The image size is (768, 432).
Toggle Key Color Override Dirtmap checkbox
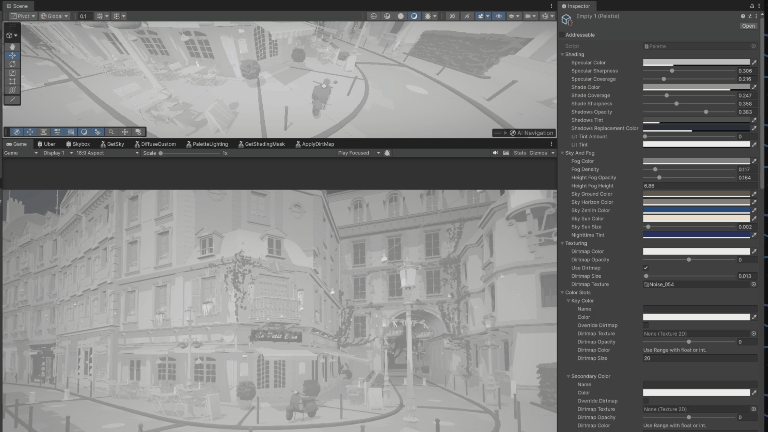[x=646, y=325]
